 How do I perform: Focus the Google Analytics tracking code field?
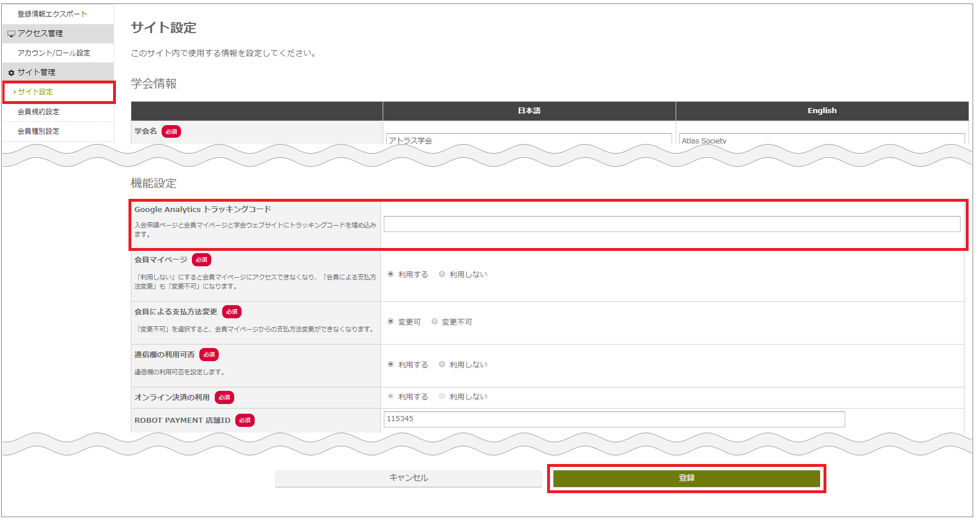pos(672,224)
